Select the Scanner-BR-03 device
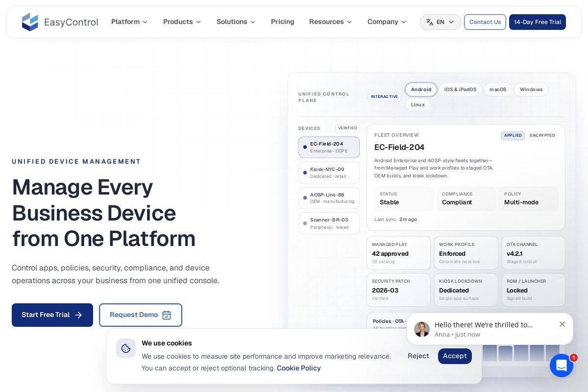The height and width of the screenshot is (392, 588). tap(329, 223)
